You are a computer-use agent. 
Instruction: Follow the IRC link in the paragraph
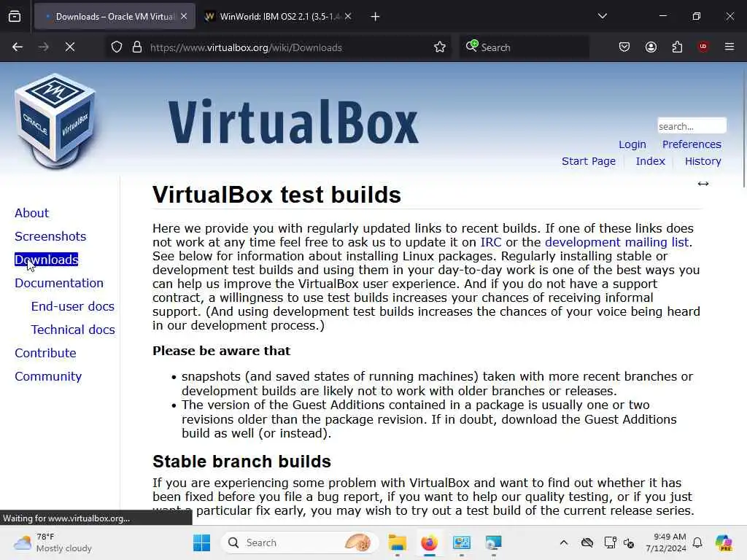click(491, 242)
